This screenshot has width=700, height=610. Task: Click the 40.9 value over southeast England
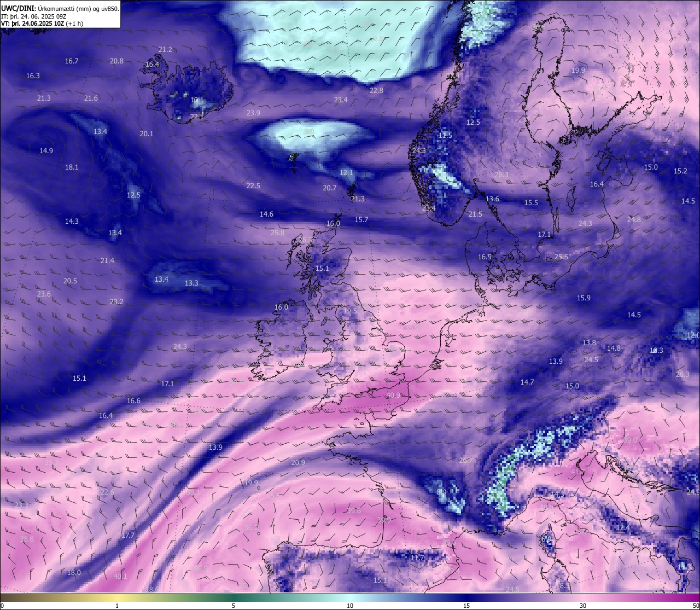[393, 395]
